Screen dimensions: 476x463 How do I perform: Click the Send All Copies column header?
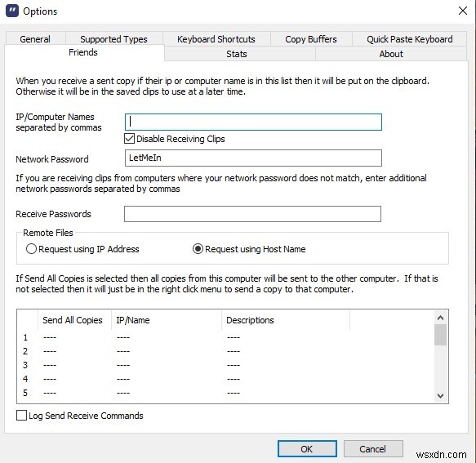(74, 320)
